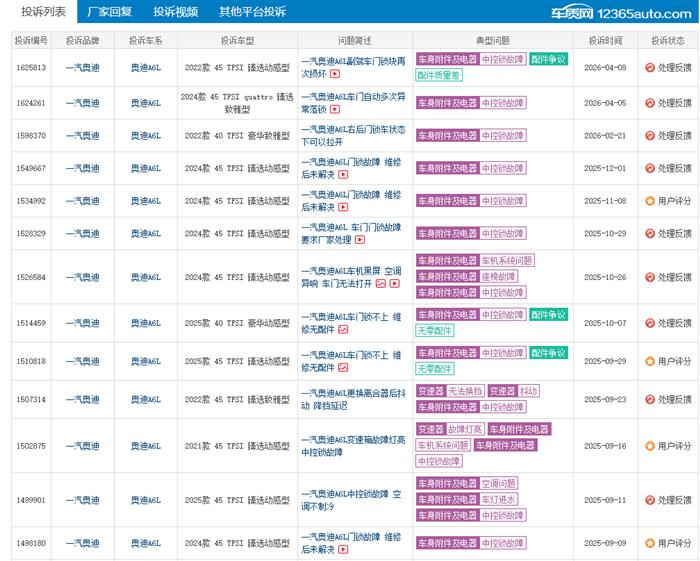This screenshot has width=700, height=561.
Task: View image icon in complaint 1526584 row
Action: [x=380, y=283]
